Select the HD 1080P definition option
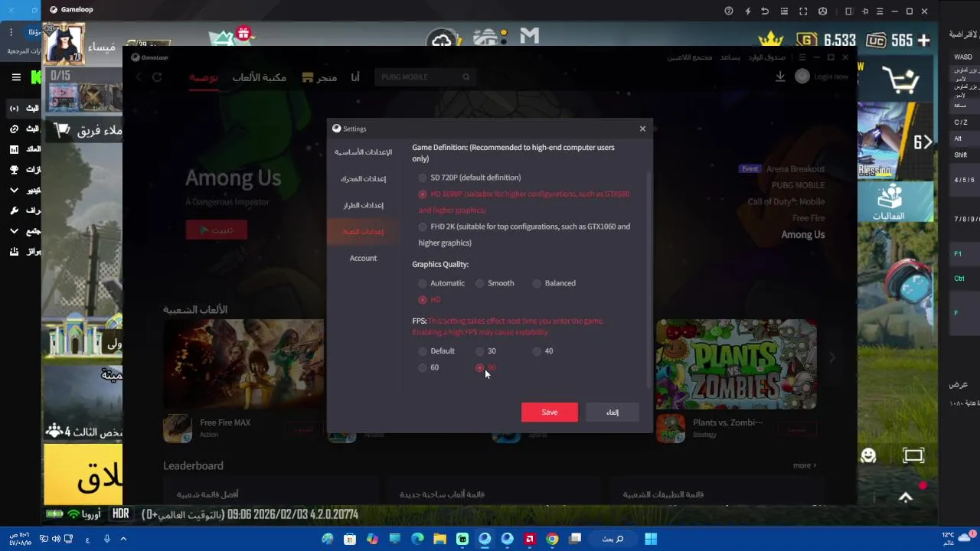The image size is (980, 551). coord(423,194)
